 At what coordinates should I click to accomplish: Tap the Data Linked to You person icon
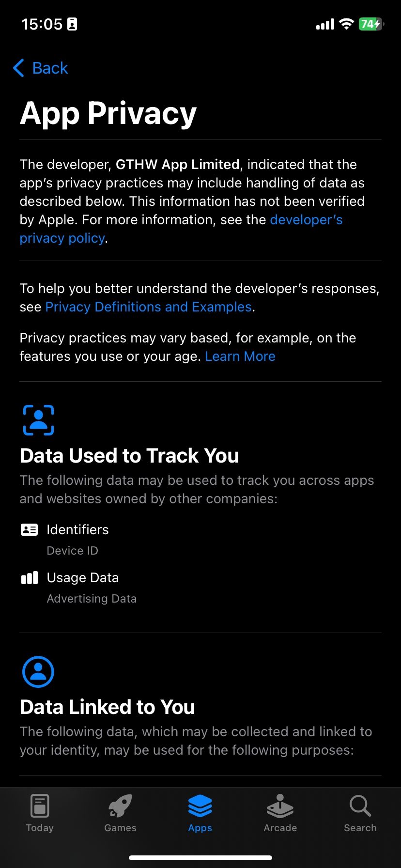pos(38,672)
